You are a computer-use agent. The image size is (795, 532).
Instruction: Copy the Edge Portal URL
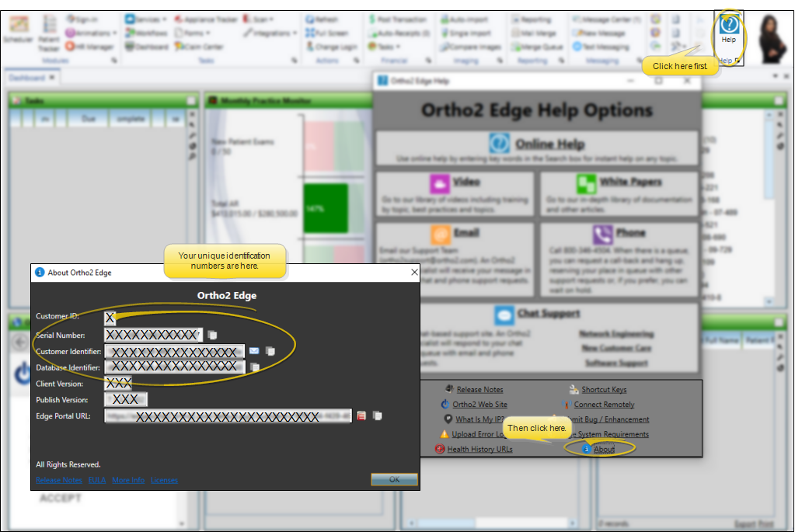click(x=377, y=416)
